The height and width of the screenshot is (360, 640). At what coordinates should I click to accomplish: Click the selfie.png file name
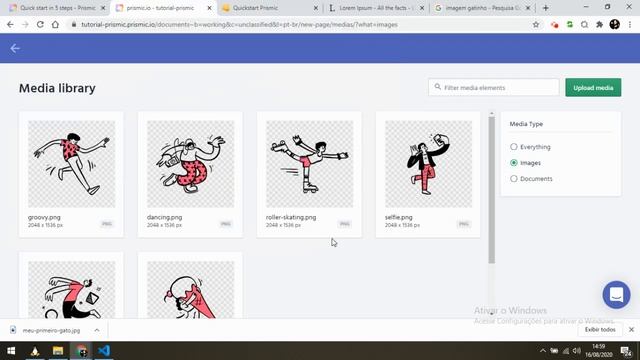click(x=399, y=217)
